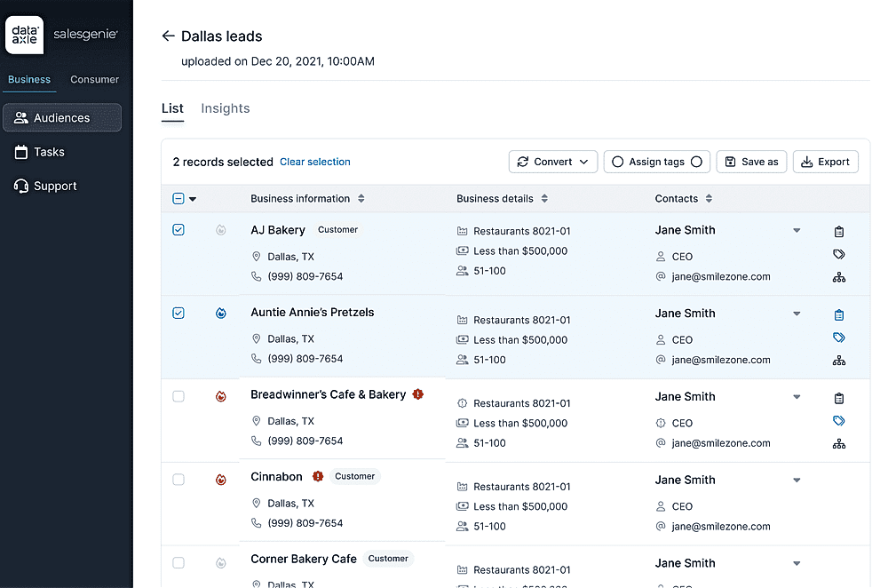The width and height of the screenshot is (896, 588).
Task: Click the select-all checkbox in the header
Action: (x=178, y=199)
